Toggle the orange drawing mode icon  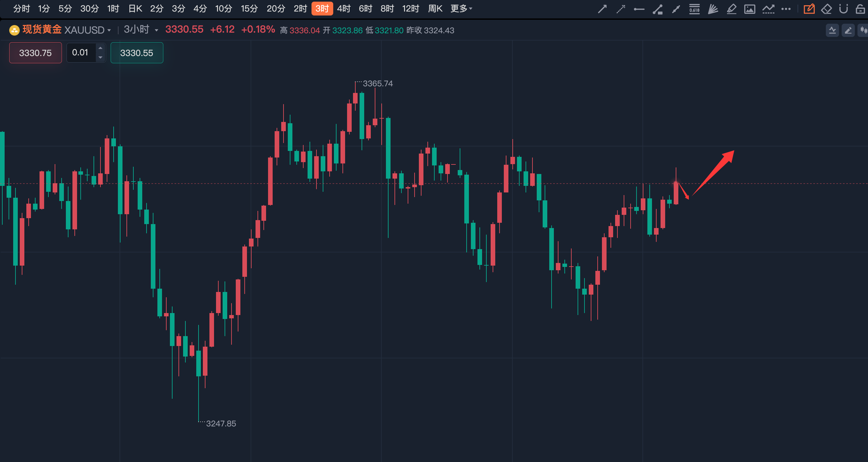(x=809, y=9)
